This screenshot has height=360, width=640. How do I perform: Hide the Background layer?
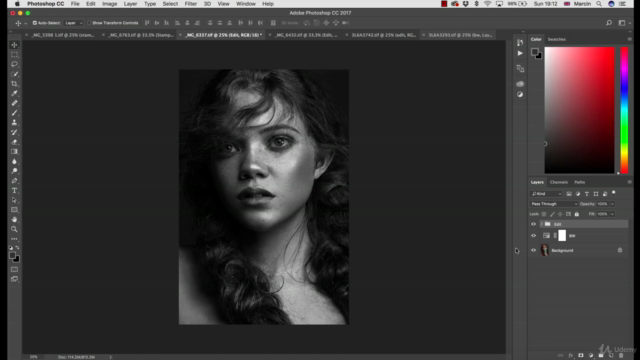[x=533, y=250]
